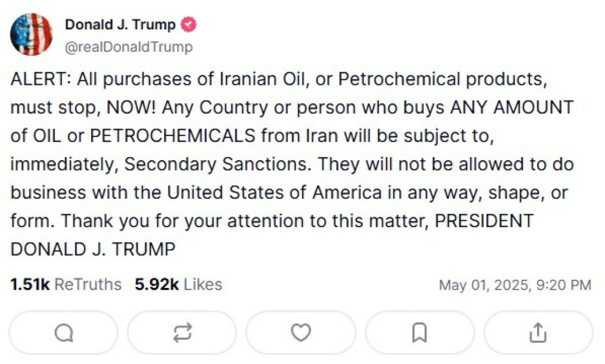Screen dimensions: 605x364
Task: Bookmark this post
Action: 419,333
